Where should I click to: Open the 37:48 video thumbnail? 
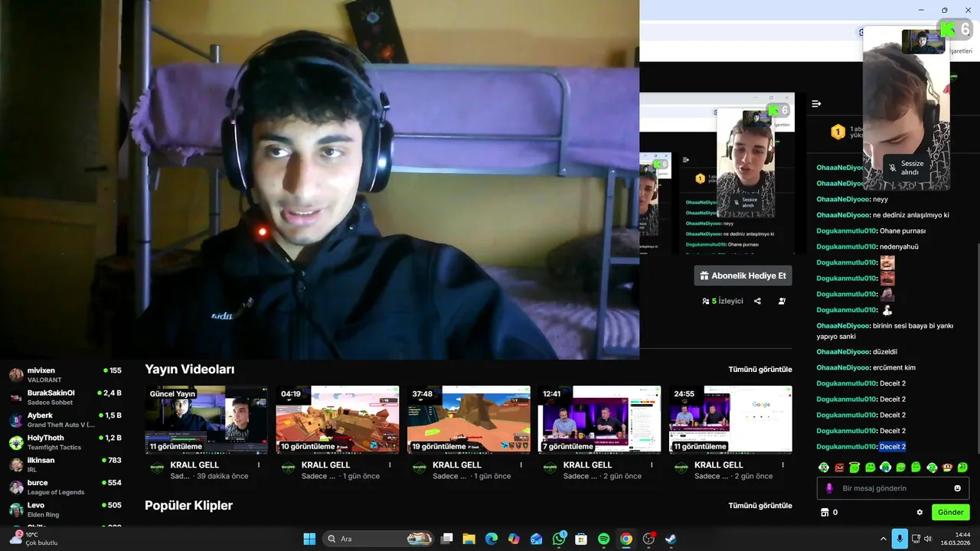[469, 419]
